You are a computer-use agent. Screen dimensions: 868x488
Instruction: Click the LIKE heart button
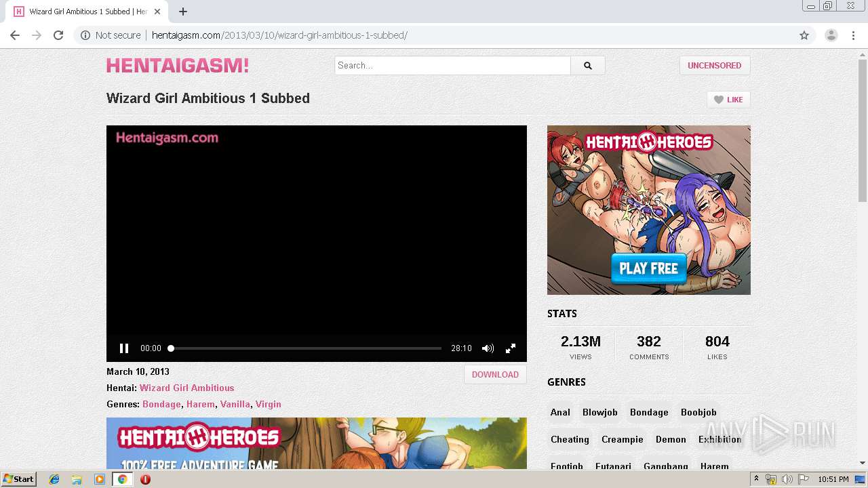728,100
